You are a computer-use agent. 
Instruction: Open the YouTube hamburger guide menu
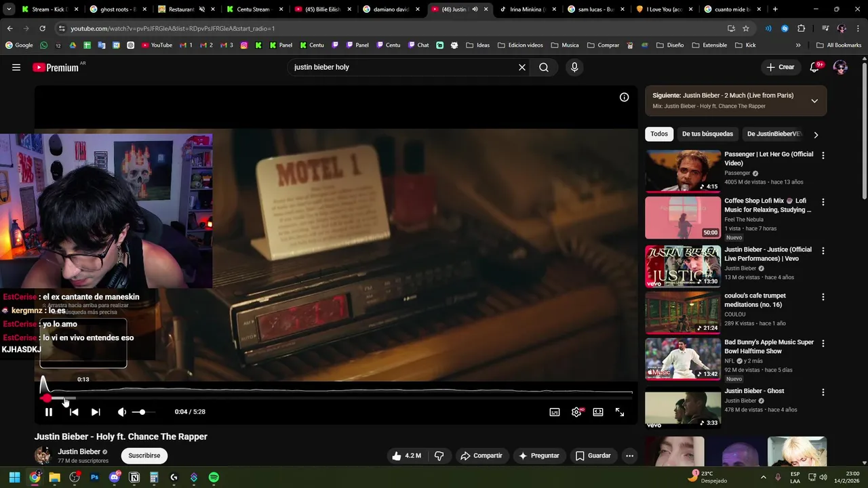click(16, 67)
